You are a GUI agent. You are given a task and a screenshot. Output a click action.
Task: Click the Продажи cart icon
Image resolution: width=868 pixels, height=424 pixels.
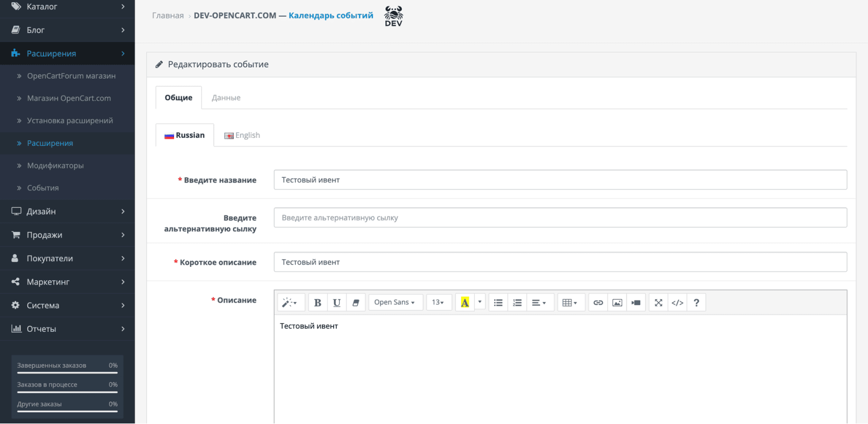click(x=16, y=235)
